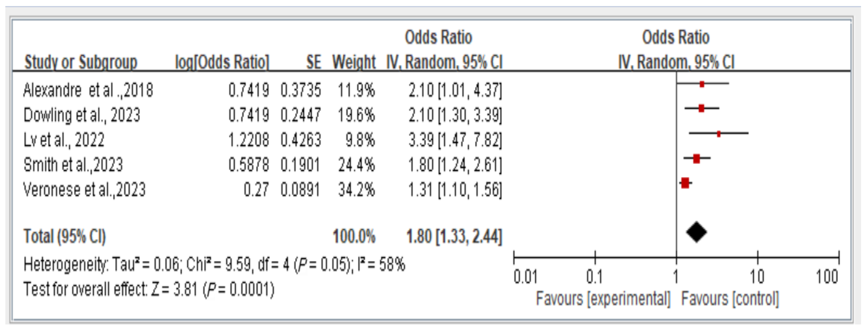Click the Total (95% CI) row label

(65, 236)
